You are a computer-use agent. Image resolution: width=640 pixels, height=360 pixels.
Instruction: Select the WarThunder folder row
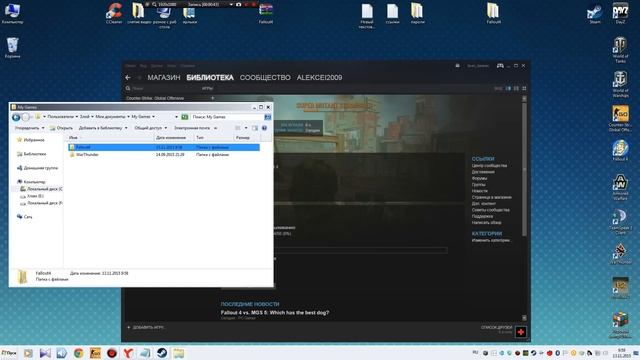coord(164,155)
